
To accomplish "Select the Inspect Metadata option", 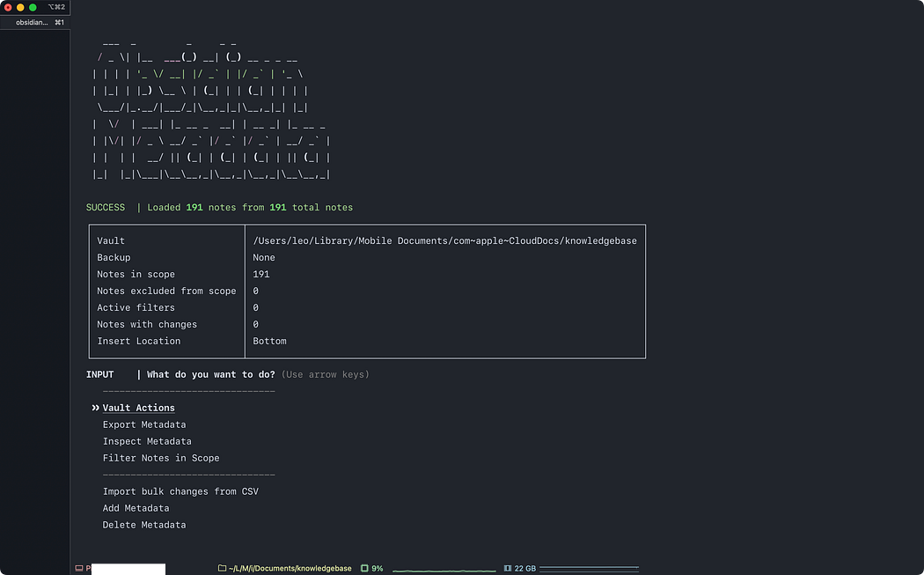I will click(147, 441).
